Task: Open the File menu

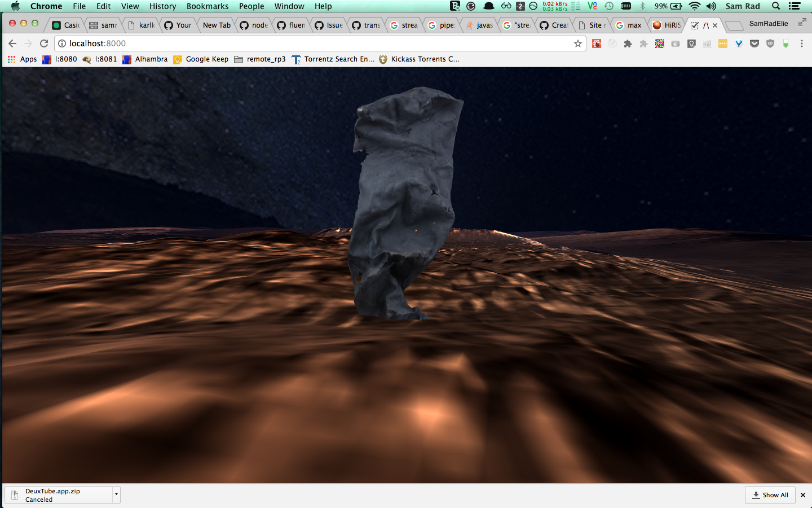Action: tap(80, 6)
